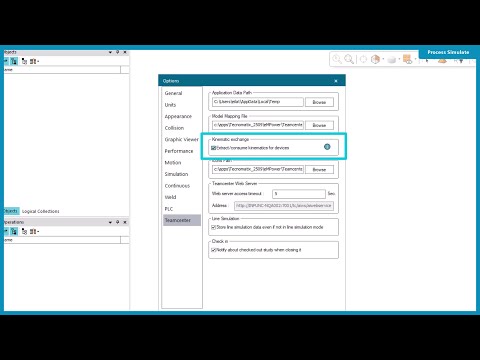
Task: Toggle Notify about checked out study checkbox
Action: [214, 250]
